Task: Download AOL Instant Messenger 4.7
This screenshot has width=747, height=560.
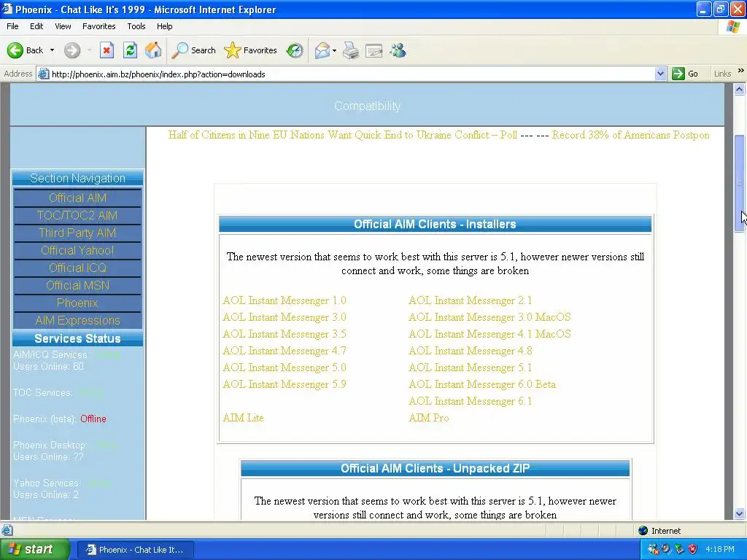Action: [x=285, y=351]
